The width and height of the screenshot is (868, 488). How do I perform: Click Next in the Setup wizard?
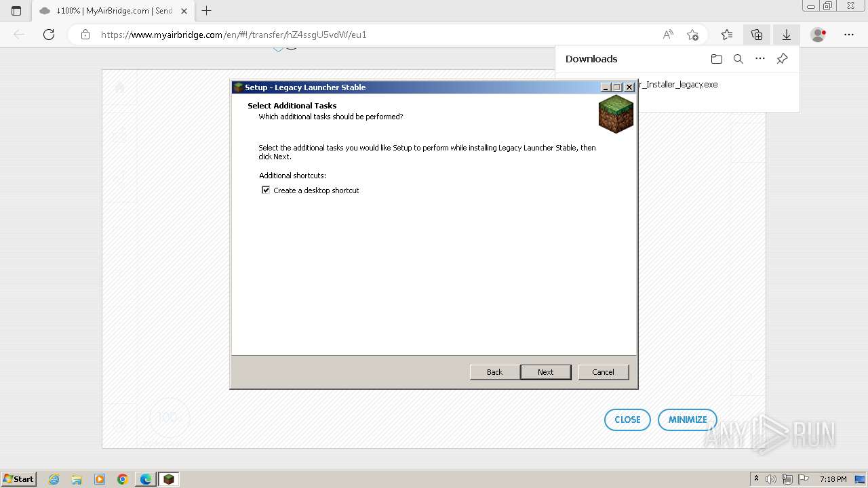pos(546,372)
